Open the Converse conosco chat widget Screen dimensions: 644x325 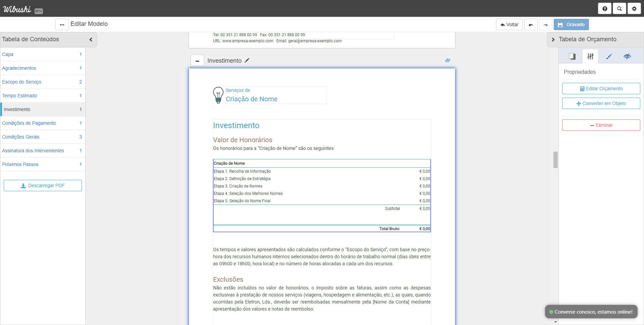click(591, 312)
